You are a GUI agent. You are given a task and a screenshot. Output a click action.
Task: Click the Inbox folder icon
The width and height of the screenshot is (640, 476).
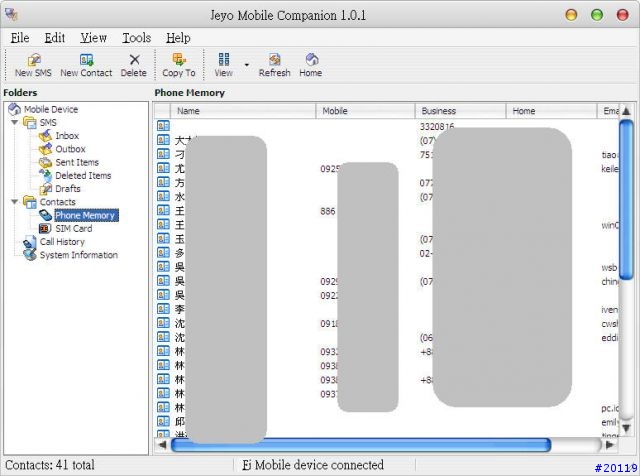pos(45,136)
